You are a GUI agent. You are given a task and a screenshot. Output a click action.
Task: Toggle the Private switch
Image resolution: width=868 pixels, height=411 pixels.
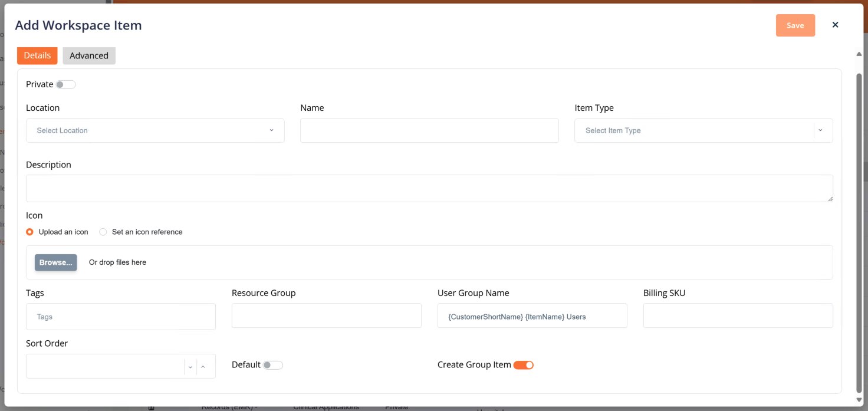(65, 84)
